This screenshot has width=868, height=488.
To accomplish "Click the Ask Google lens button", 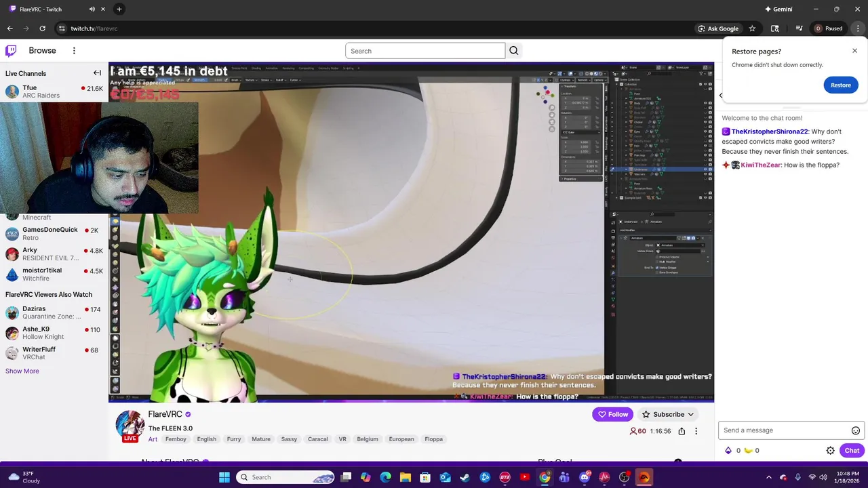I will point(718,28).
